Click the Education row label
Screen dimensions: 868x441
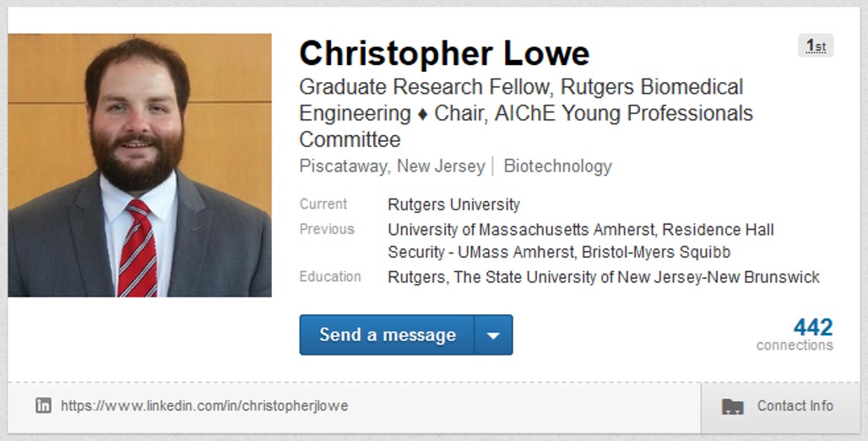330,276
